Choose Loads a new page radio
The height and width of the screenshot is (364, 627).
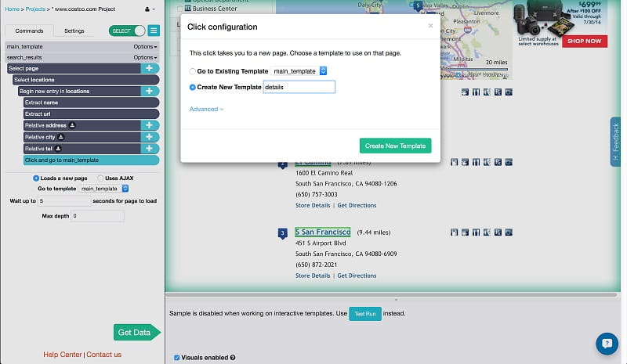pyautogui.click(x=36, y=178)
